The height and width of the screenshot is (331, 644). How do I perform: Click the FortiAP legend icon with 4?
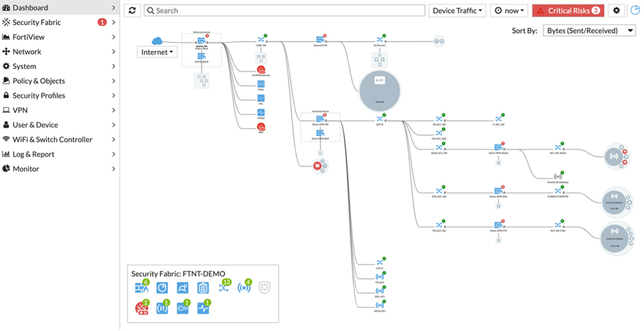(244, 288)
